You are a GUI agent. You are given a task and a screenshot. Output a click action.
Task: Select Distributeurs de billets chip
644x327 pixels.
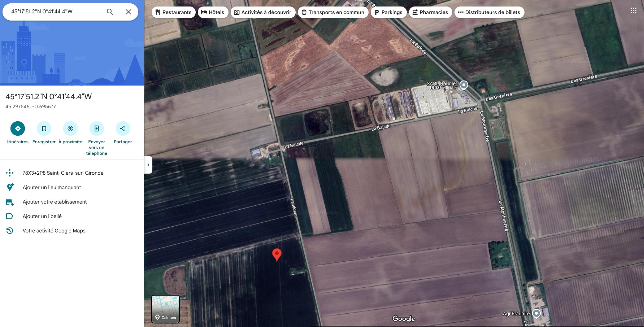click(x=489, y=12)
